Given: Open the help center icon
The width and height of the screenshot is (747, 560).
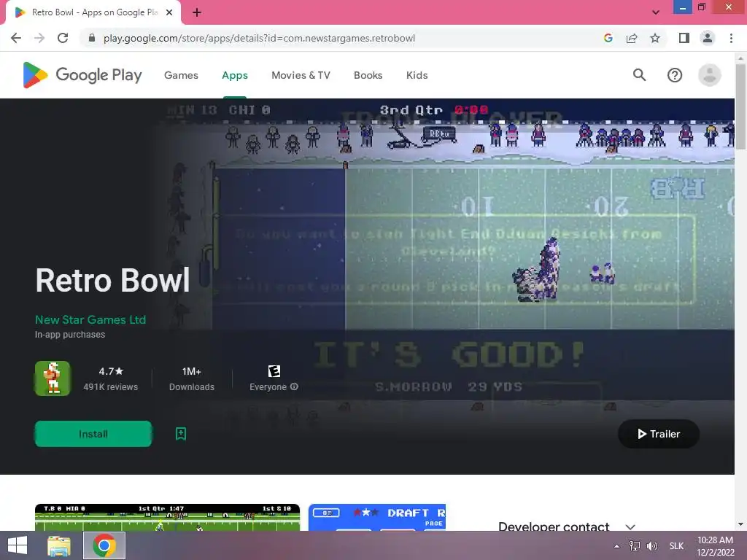Looking at the screenshot, I should point(675,75).
